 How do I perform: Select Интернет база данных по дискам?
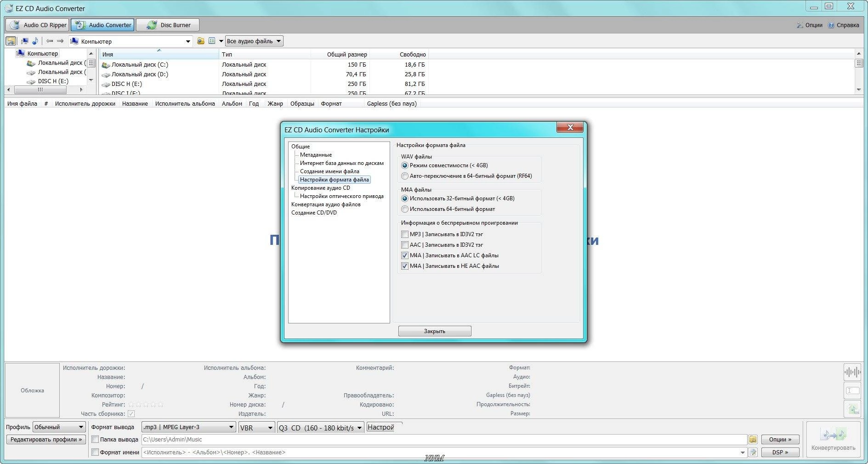pyautogui.click(x=342, y=163)
